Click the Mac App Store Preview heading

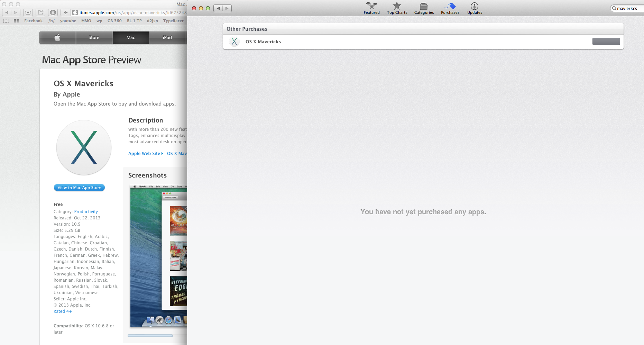click(92, 60)
